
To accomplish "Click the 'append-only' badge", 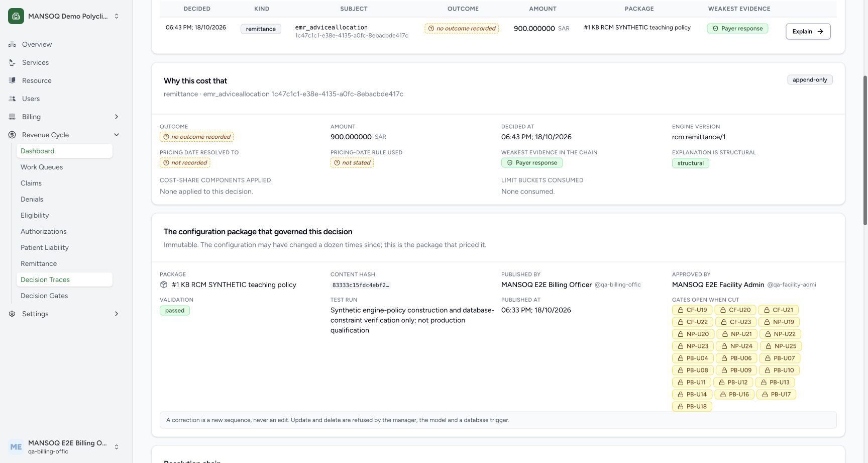I will pyautogui.click(x=810, y=80).
